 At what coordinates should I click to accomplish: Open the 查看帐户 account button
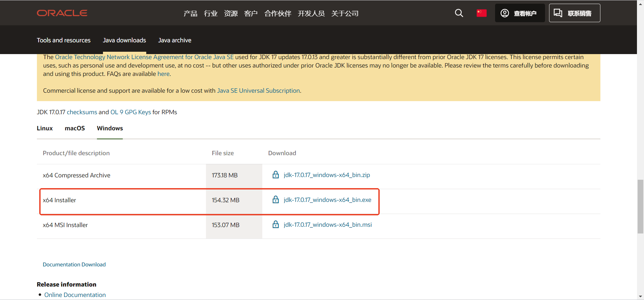click(520, 13)
